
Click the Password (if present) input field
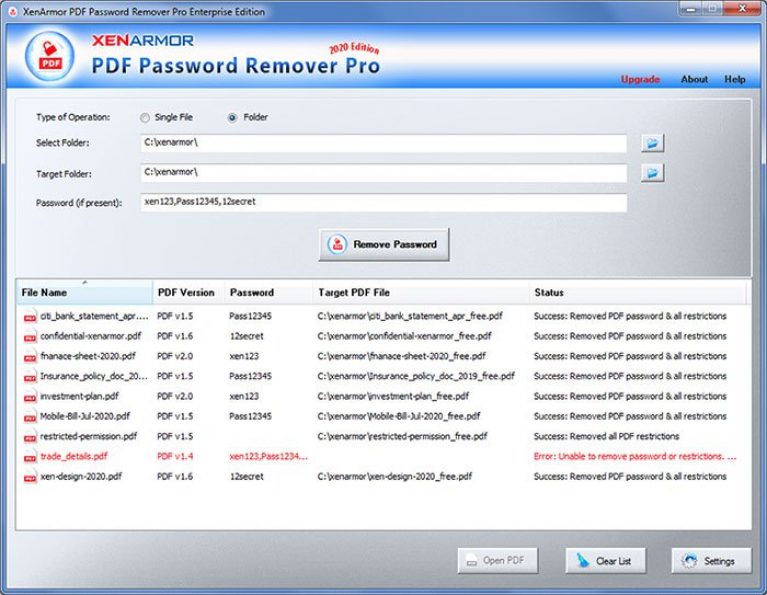[x=384, y=203]
